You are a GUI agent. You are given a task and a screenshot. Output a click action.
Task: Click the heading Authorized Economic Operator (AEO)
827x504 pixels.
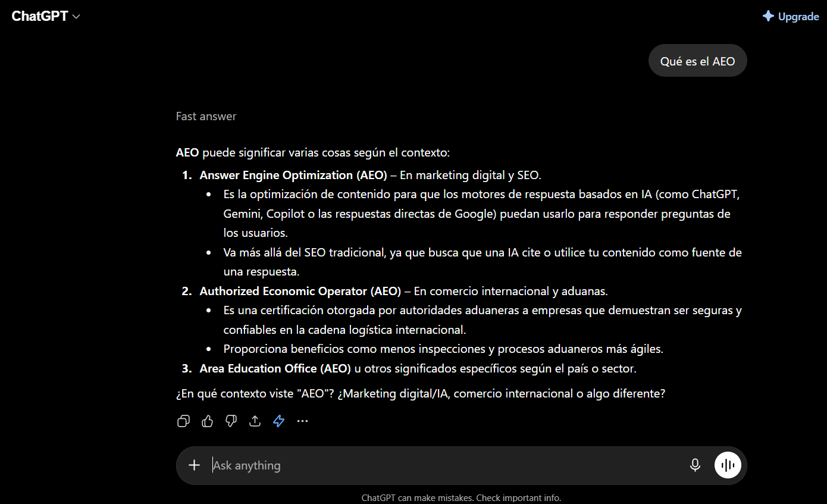[x=300, y=291]
